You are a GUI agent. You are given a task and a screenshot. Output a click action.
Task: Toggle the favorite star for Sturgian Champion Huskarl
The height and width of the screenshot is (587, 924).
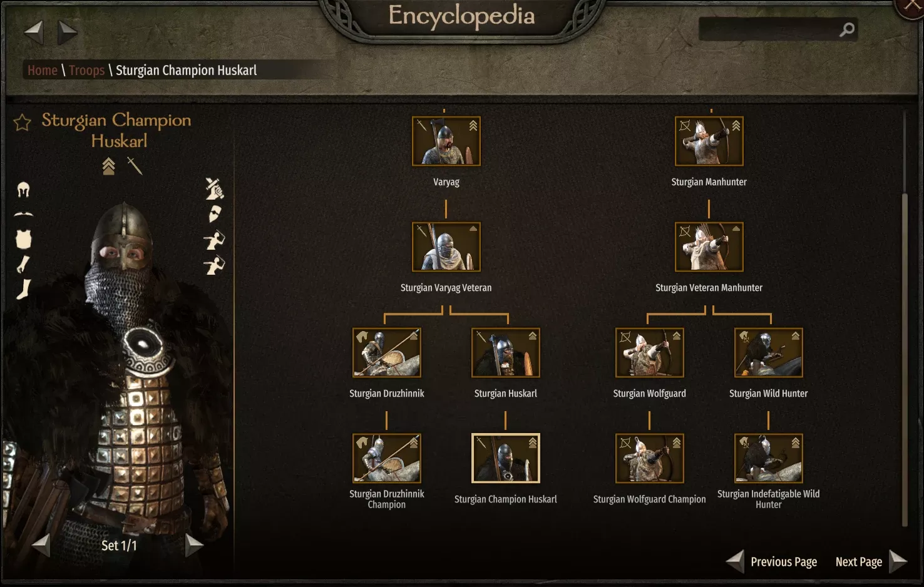(23, 122)
